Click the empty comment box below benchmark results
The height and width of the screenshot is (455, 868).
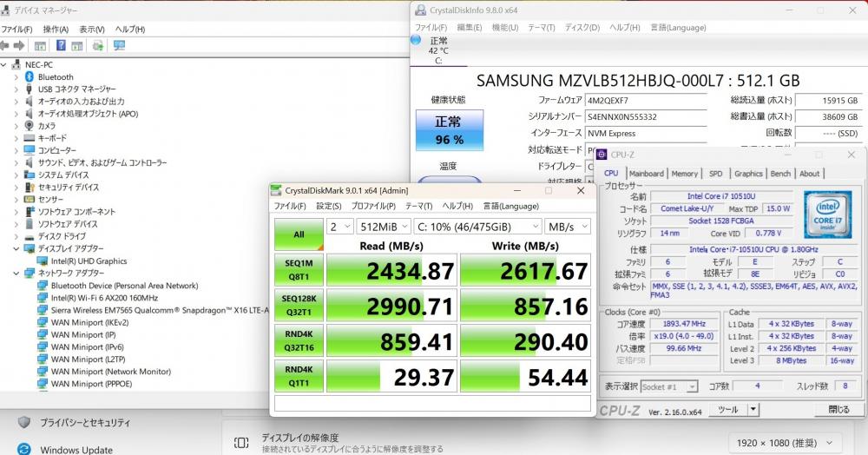coord(432,404)
